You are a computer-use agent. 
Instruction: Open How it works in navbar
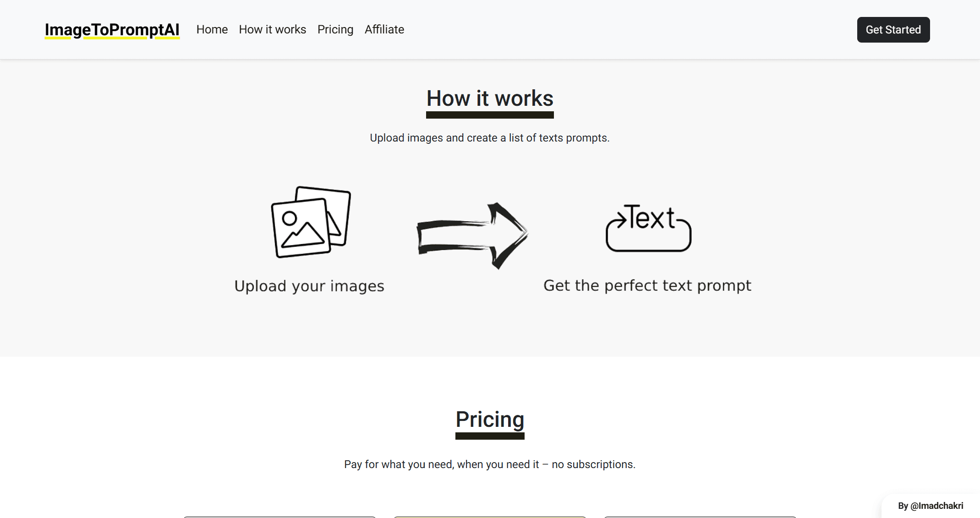272,30
